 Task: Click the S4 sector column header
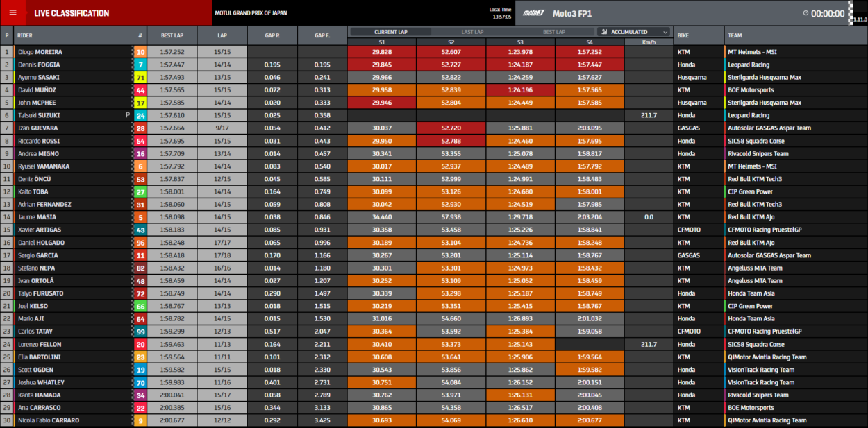[x=590, y=42]
